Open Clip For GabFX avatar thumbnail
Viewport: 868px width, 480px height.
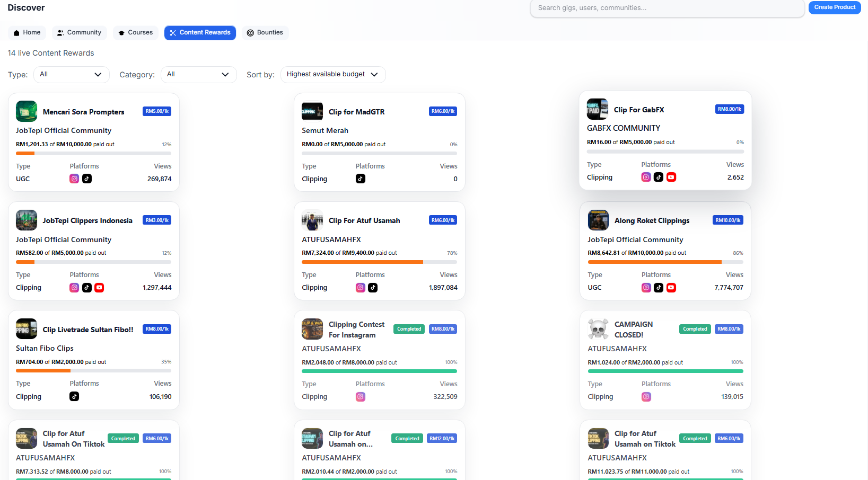(x=598, y=109)
